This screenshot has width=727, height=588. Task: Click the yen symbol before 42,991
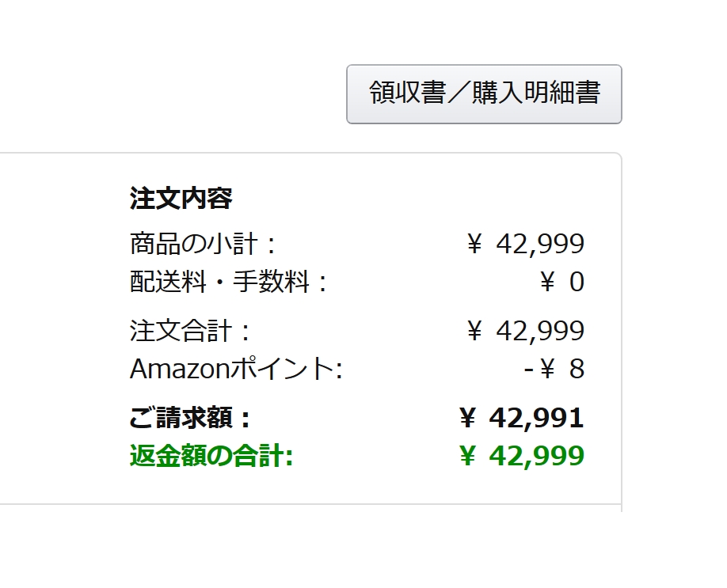point(469,417)
